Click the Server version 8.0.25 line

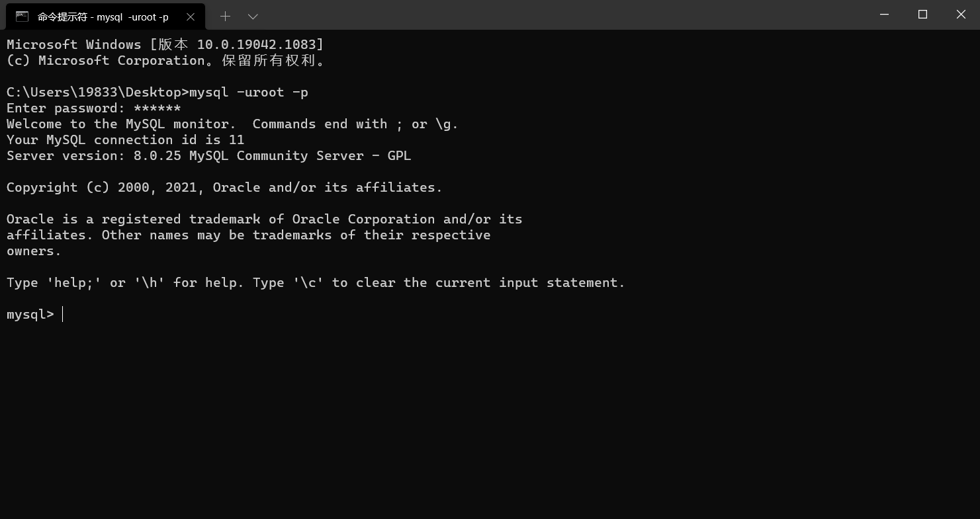point(208,155)
